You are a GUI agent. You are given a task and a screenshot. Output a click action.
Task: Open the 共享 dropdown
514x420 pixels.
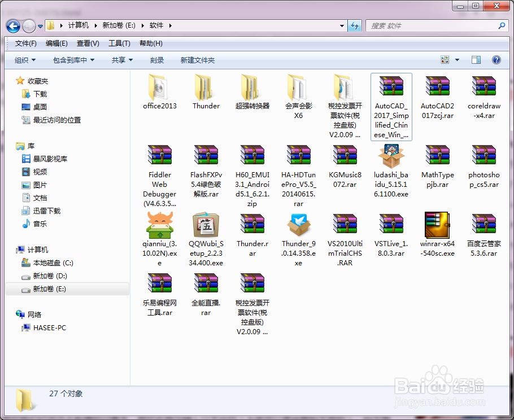coord(122,60)
